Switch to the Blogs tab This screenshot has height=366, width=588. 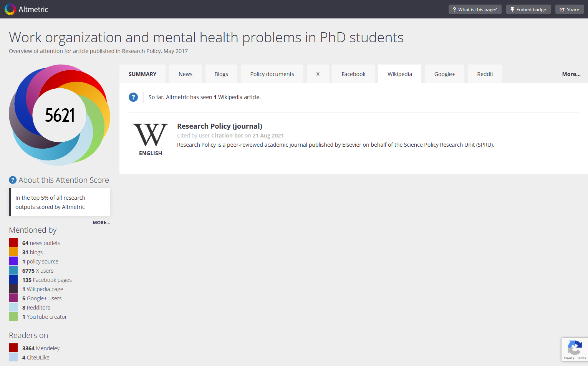(x=221, y=74)
